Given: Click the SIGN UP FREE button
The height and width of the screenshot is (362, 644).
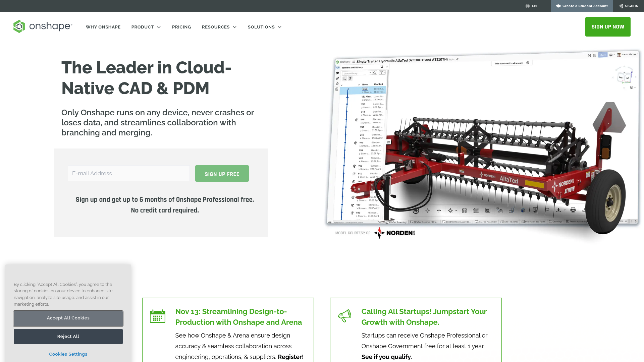Looking at the screenshot, I should [222, 173].
